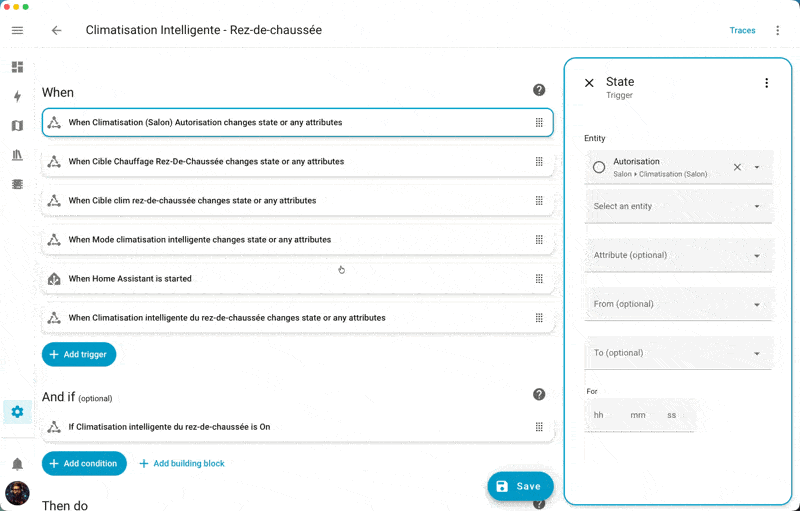This screenshot has width=800, height=511.
Task: Click the help icon beside When
Action: [x=539, y=90]
